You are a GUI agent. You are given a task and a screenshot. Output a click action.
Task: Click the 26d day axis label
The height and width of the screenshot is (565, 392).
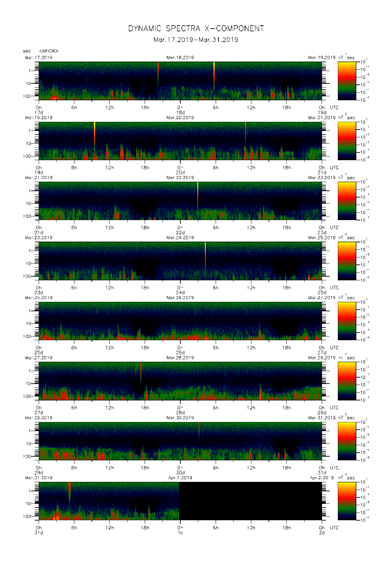180,353
